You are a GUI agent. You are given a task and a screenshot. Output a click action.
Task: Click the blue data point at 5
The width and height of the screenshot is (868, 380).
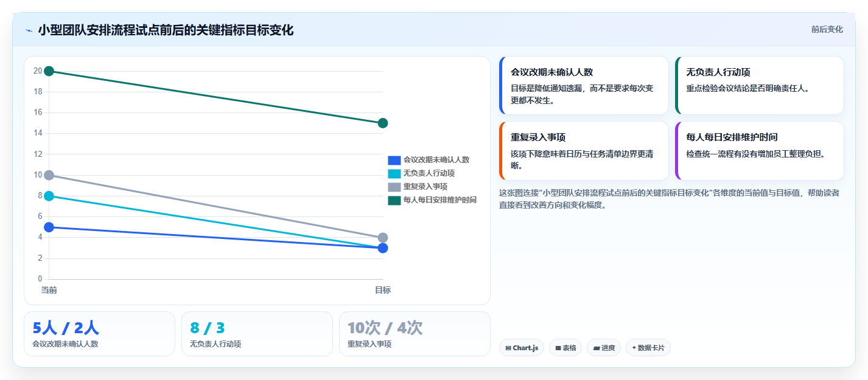click(x=49, y=227)
